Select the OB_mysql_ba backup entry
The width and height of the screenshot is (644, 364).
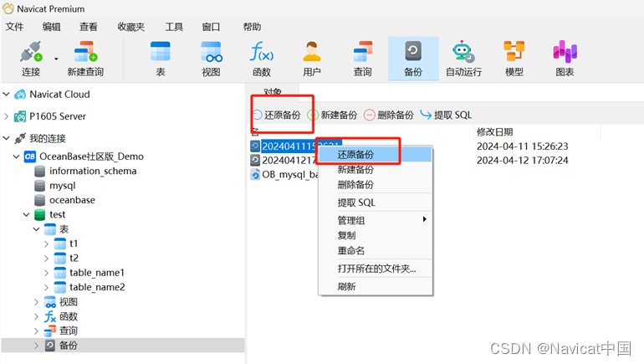coord(290,175)
